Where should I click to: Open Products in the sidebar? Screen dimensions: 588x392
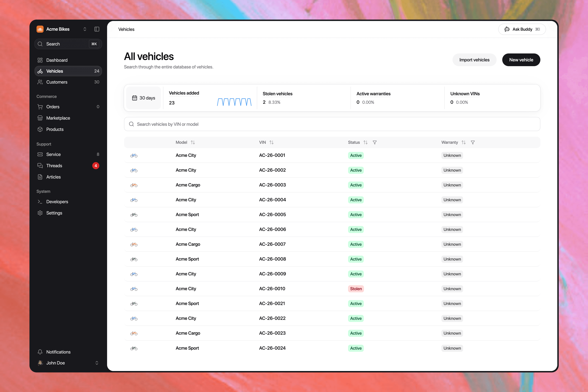68,129
